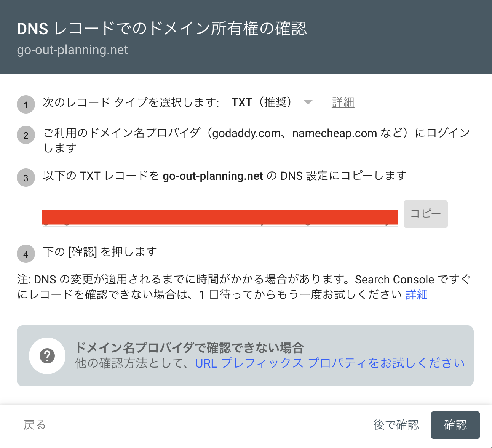Click 詳細 at end of DNS note

(x=417, y=294)
